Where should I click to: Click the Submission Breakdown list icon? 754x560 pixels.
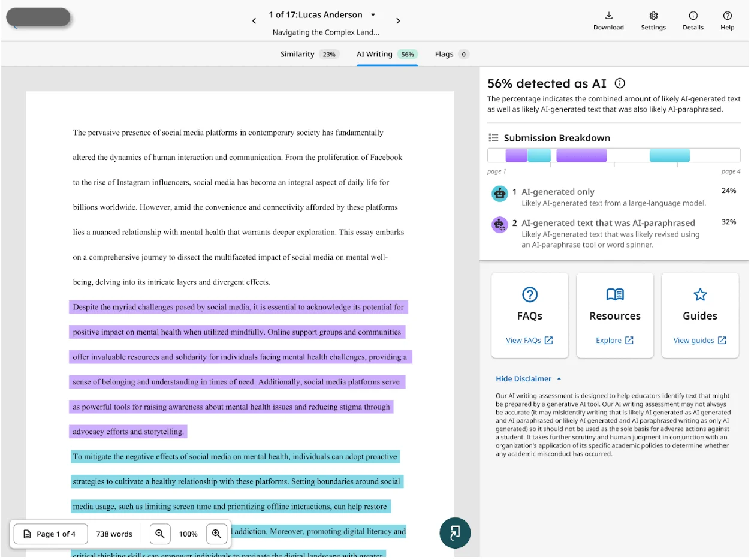(493, 138)
